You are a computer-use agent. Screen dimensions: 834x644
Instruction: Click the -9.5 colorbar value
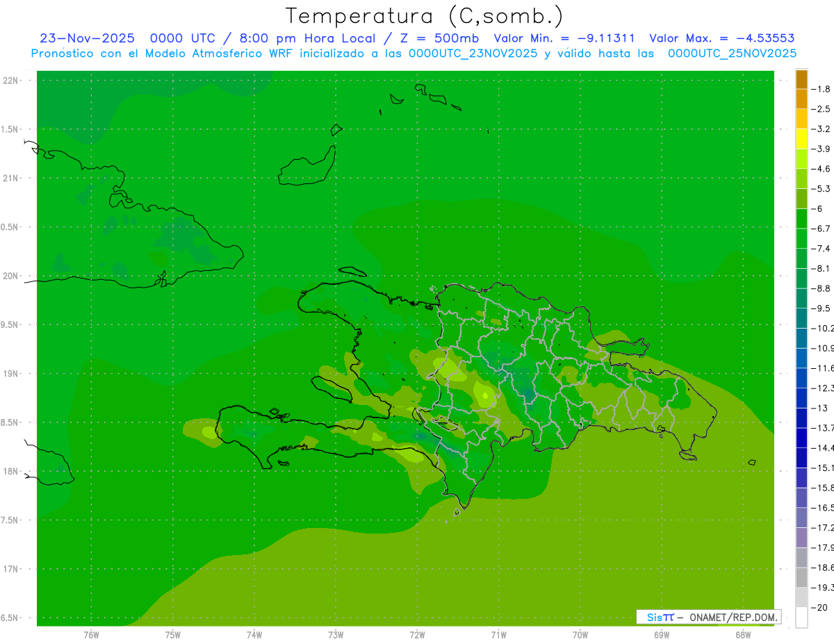(822, 308)
